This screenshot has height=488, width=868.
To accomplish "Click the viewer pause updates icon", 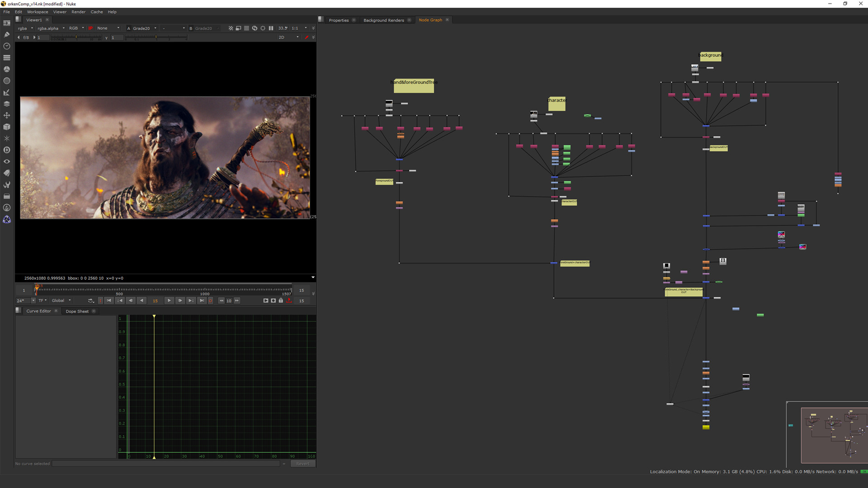I will (271, 28).
